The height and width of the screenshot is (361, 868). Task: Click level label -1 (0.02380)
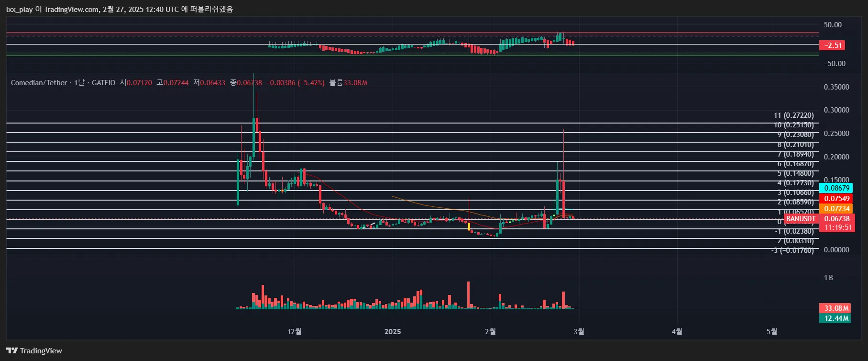click(794, 231)
